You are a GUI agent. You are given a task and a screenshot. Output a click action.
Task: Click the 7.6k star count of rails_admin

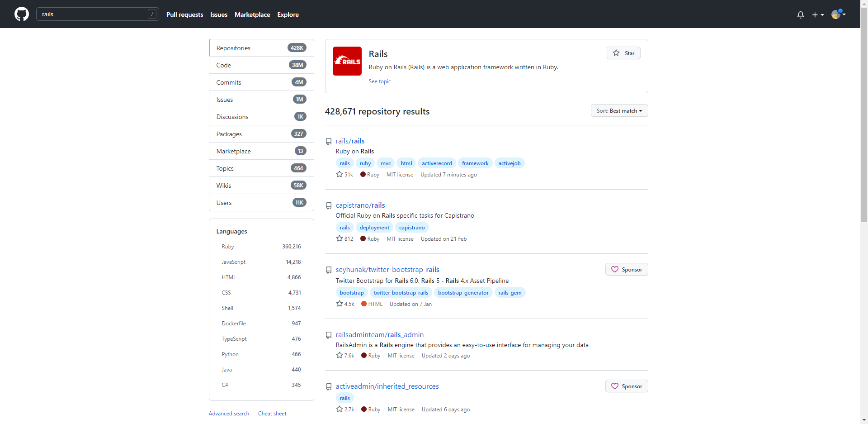point(345,355)
